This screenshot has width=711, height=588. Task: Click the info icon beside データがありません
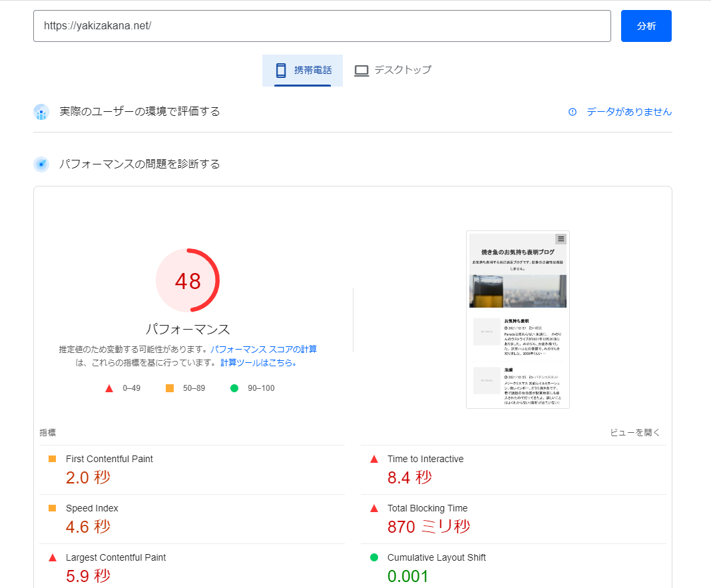tap(573, 112)
